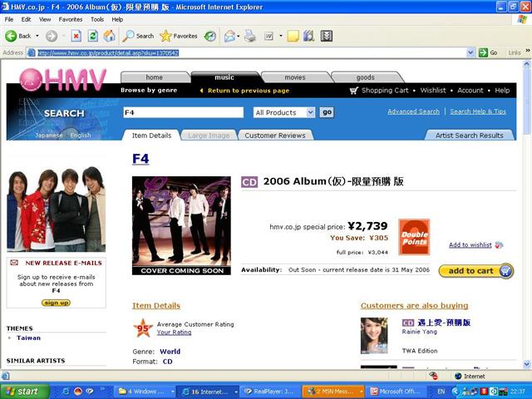
Task: Switch to the home tab
Action: (155, 77)
